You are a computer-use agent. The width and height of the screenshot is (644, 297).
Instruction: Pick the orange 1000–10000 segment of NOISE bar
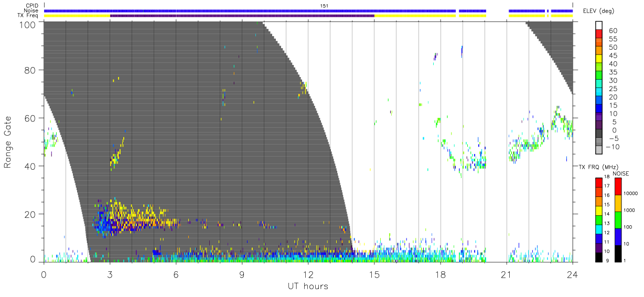pos(618,203)
